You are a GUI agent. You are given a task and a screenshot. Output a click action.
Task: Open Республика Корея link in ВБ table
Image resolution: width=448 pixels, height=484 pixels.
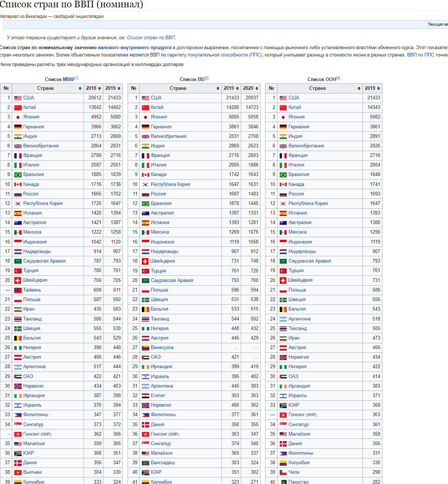[x=170, y=184]
